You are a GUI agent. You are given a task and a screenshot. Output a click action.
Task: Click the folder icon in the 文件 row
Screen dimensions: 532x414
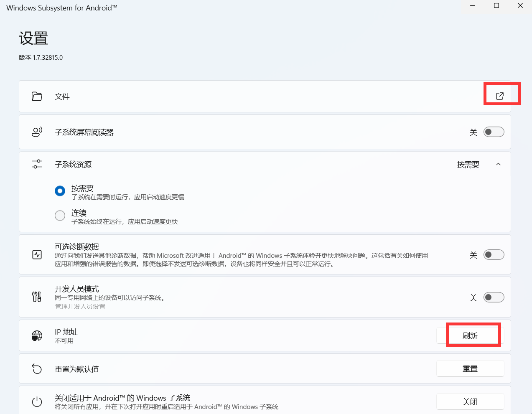point(37,97)
